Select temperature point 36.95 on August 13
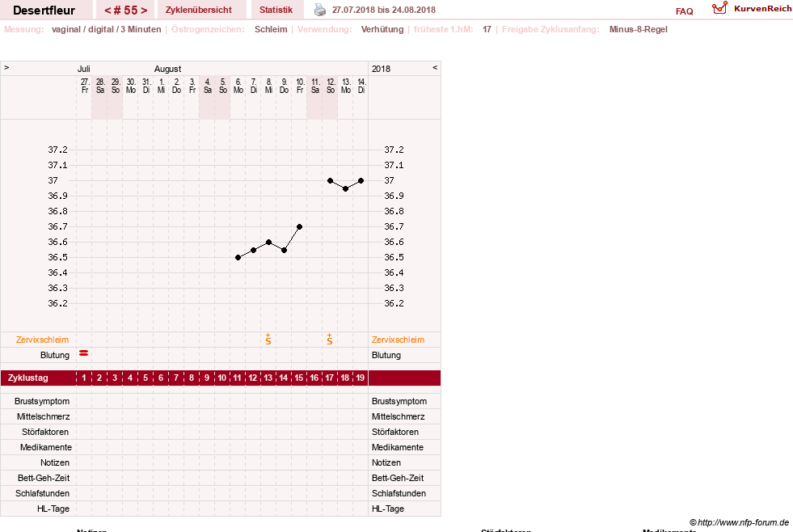Screen dimensions: 793x532 (x=345, y=188)
